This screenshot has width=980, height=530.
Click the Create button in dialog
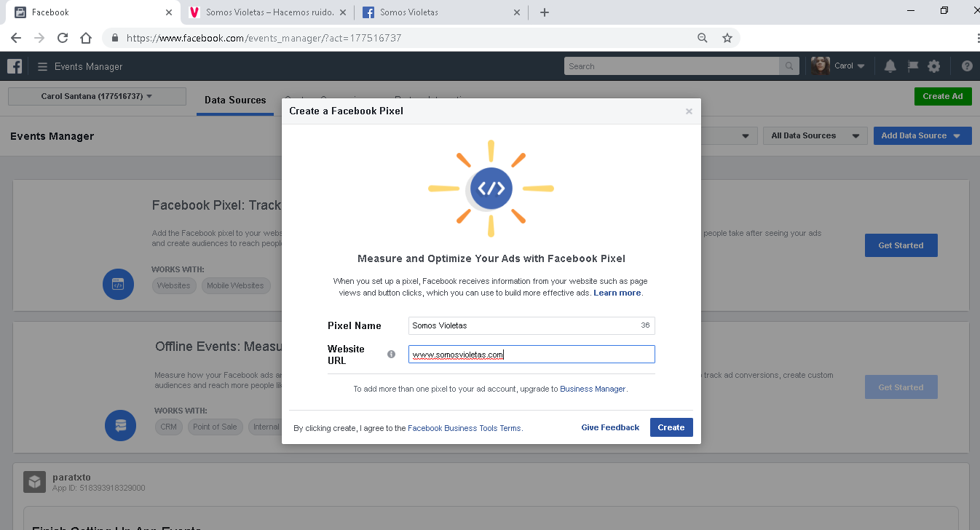pos(671,427)
